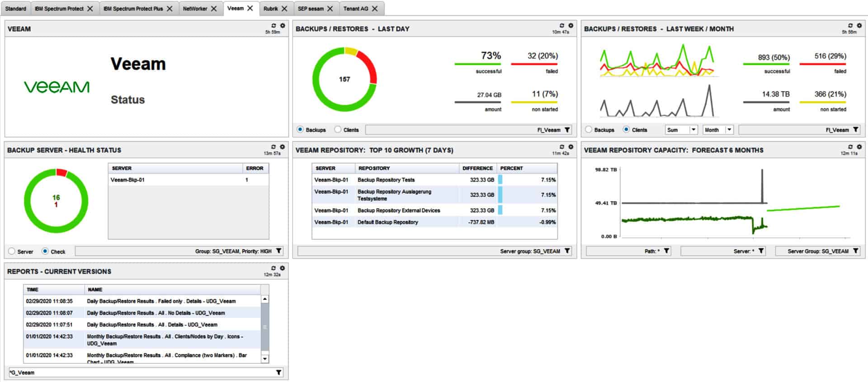Refresh the Backup Server Health Status panel
Screen dimensions: 868x382
274,147
